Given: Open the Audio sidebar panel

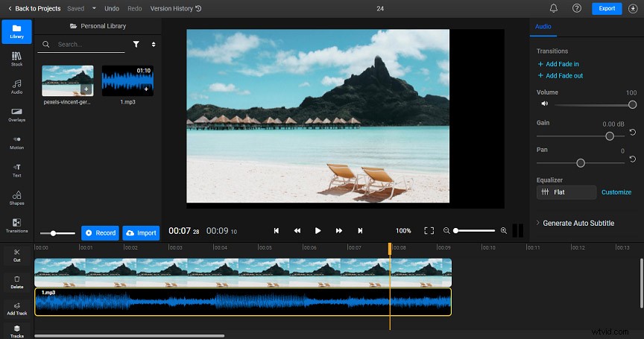Looking at the screenshot, I should coord(17,86).
